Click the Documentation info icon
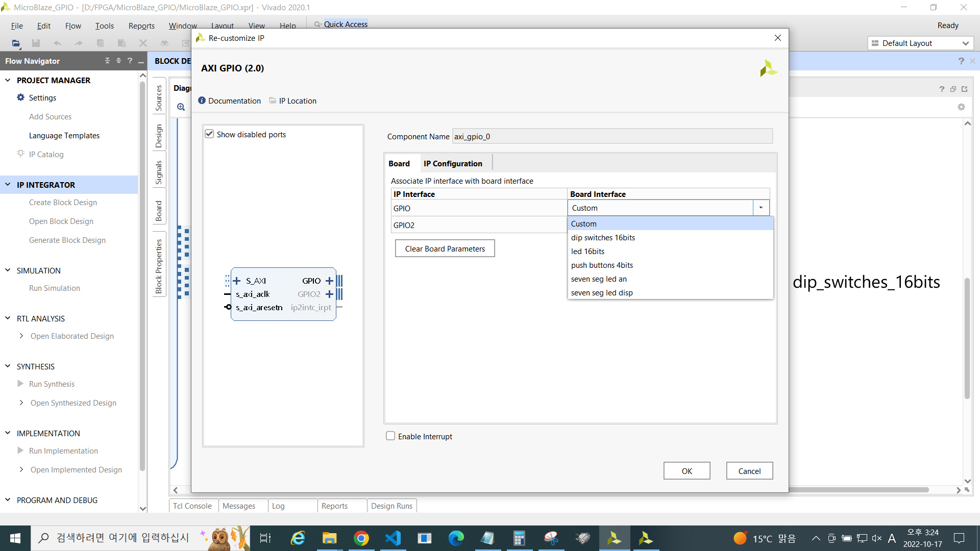 202,101
